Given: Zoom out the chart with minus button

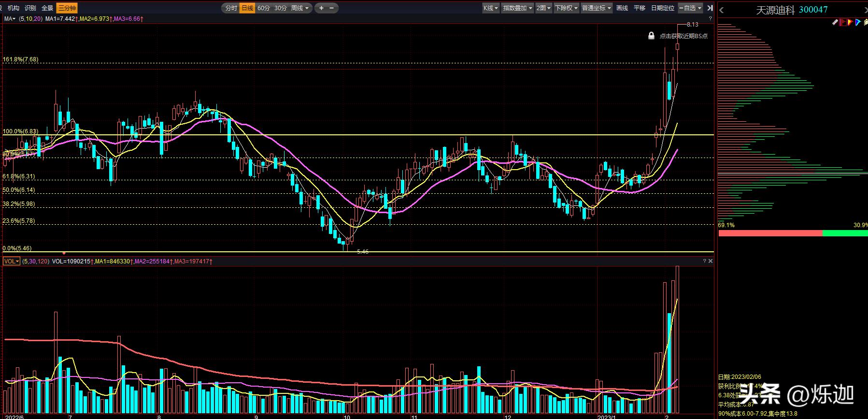Looking at the screenshot, I should (x=332, y=8).
